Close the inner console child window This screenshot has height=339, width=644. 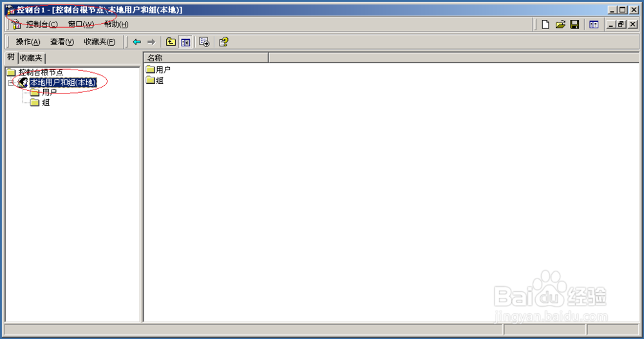(x=632, y=24)
